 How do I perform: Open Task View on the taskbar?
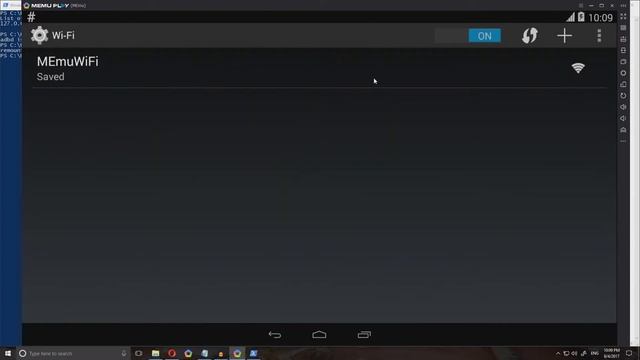point(139,353)
